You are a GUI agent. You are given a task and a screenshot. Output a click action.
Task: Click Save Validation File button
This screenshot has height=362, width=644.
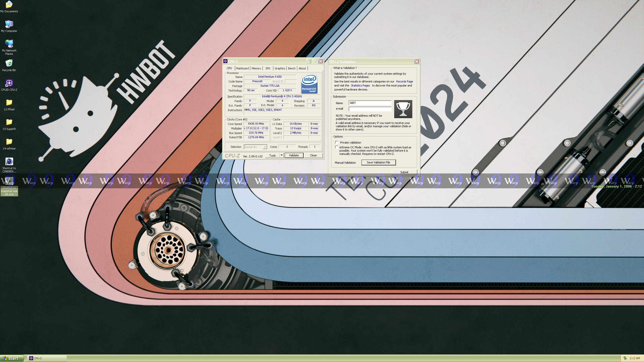378,162
